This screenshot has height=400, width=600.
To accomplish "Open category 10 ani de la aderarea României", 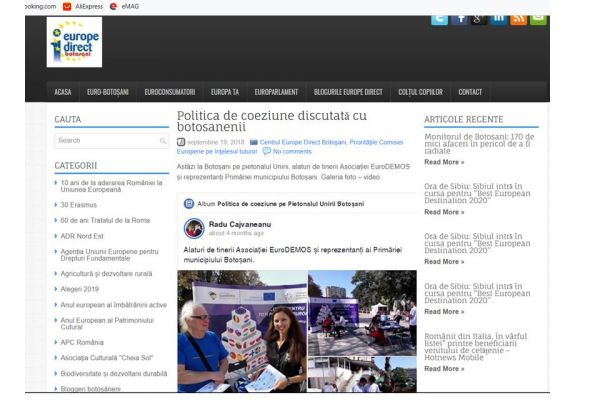I will coord(111,186).
